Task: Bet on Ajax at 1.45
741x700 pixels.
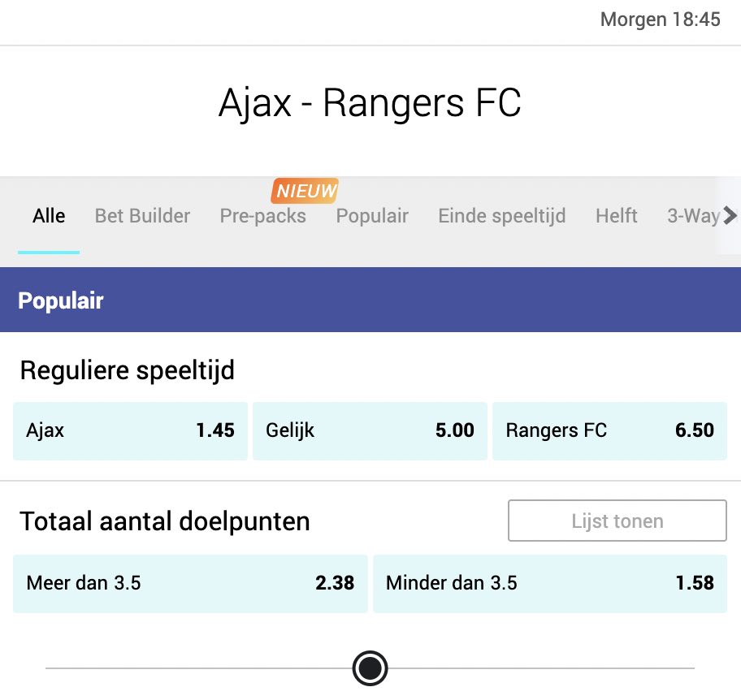Action: tap(130, 430)
